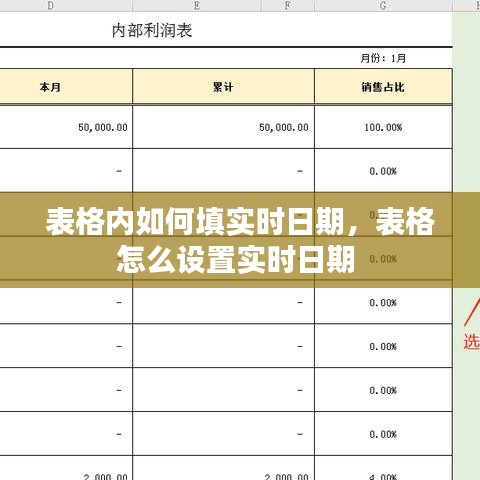This screenshot has height=480, width=480.
Task: Click the green shaded column area
Action: 466,100
